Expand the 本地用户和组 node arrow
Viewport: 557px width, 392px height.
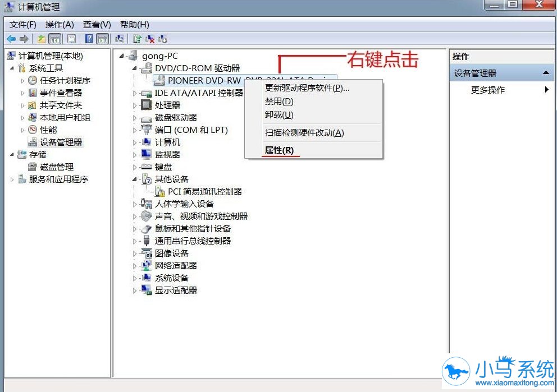pyautogui.click(x=22, y=118)
